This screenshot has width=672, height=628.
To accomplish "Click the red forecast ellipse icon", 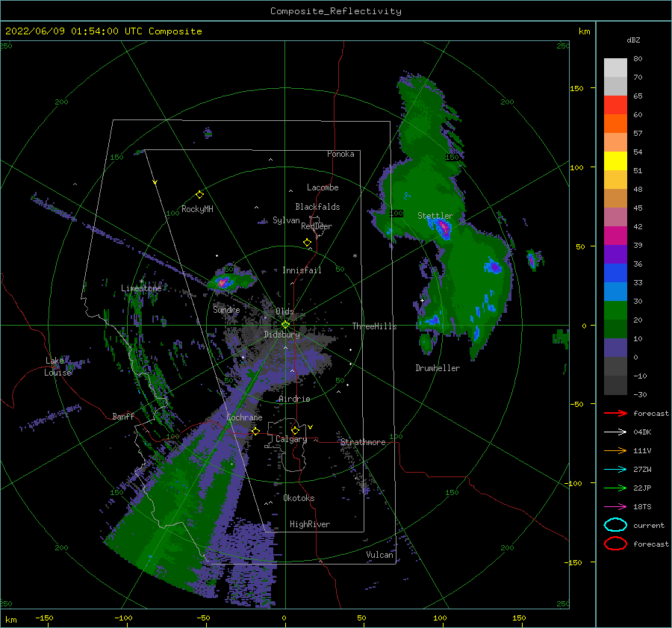I will pyautogui.click(x=615, y=544).
